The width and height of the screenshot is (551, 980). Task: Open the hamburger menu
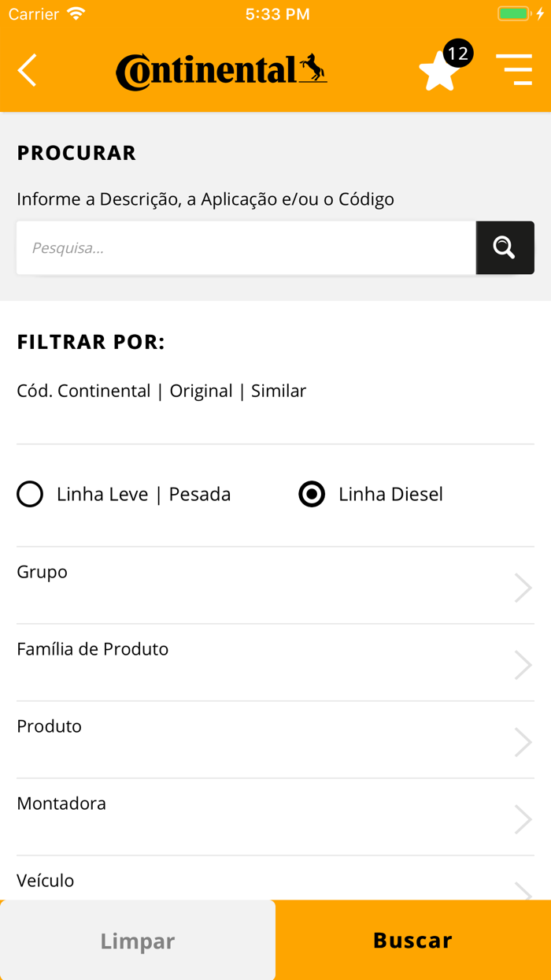click(515, 70)
